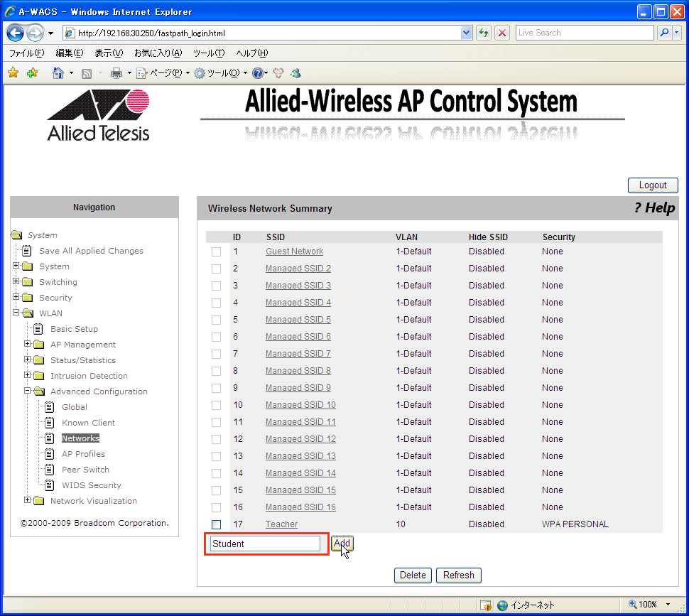Refresh the page via the address bar icon
This screenshot has width=689, height=616.
click(484, 33)
